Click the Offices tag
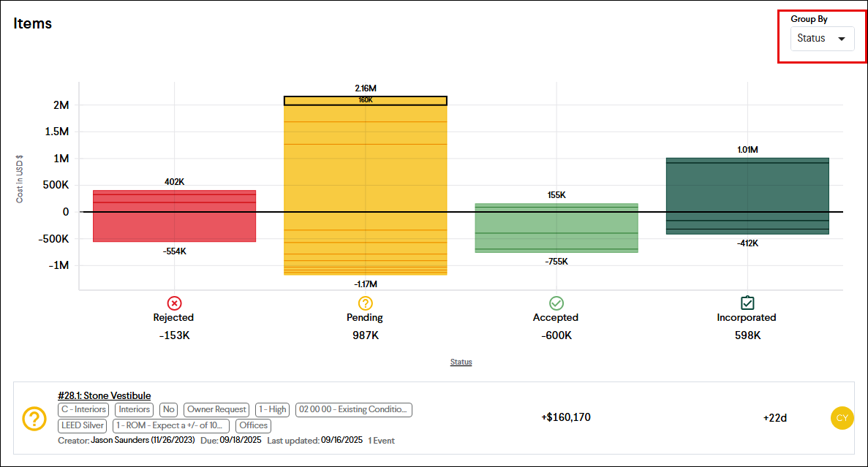 [x=253, y=425]
